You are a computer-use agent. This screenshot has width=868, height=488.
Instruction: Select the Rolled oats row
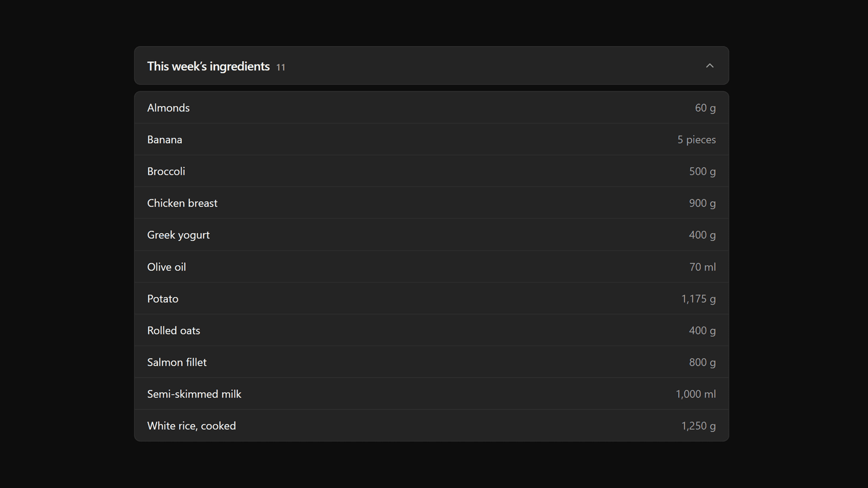click(431, 330)
